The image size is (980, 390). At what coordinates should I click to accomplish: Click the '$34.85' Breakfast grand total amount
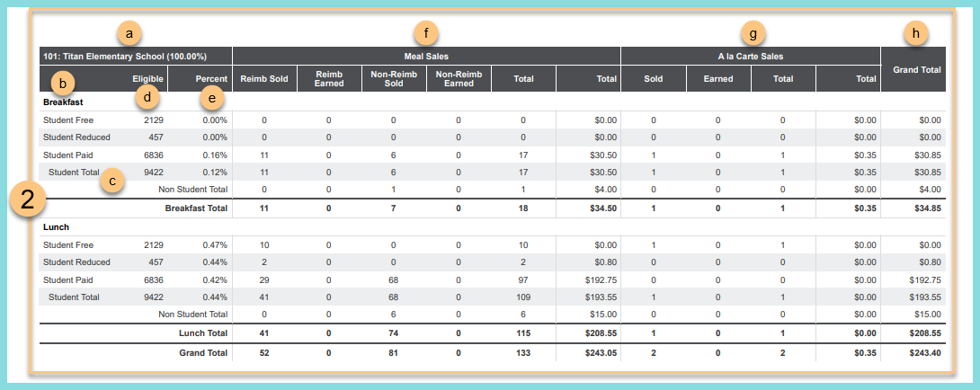click(927, 208)
